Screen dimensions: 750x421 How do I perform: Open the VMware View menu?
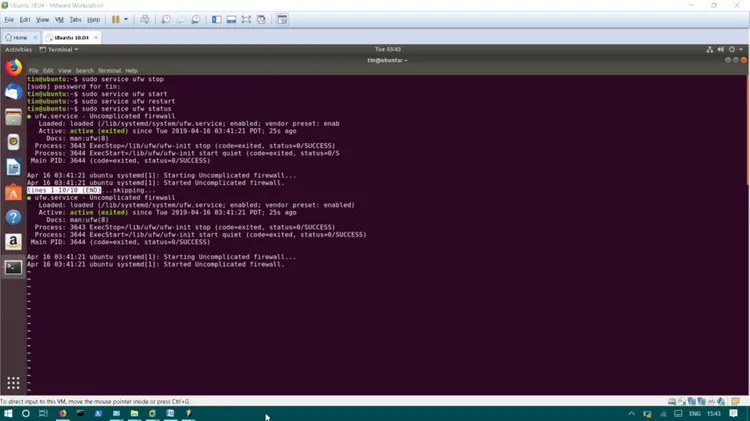[43, 20]
